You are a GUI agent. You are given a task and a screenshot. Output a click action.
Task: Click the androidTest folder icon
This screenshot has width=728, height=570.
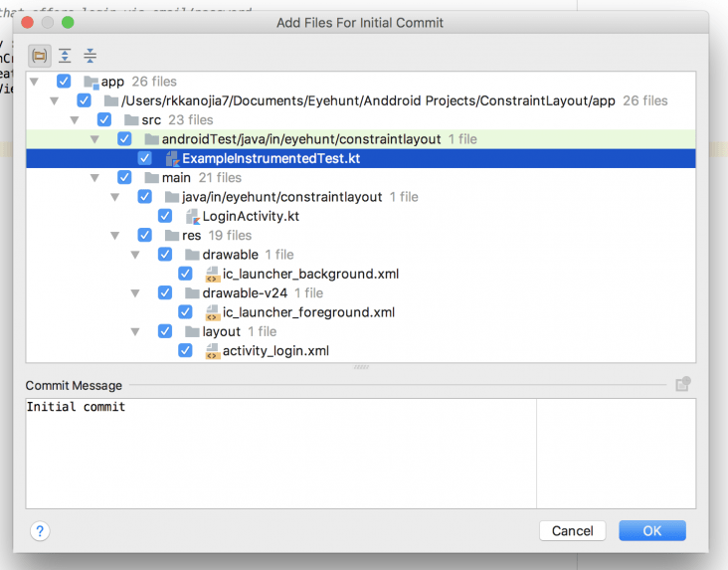click(152, 139)
